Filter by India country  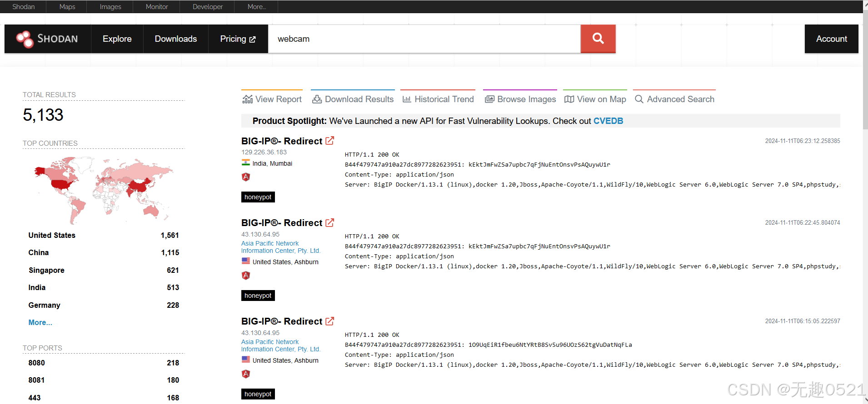pos(104,287)
